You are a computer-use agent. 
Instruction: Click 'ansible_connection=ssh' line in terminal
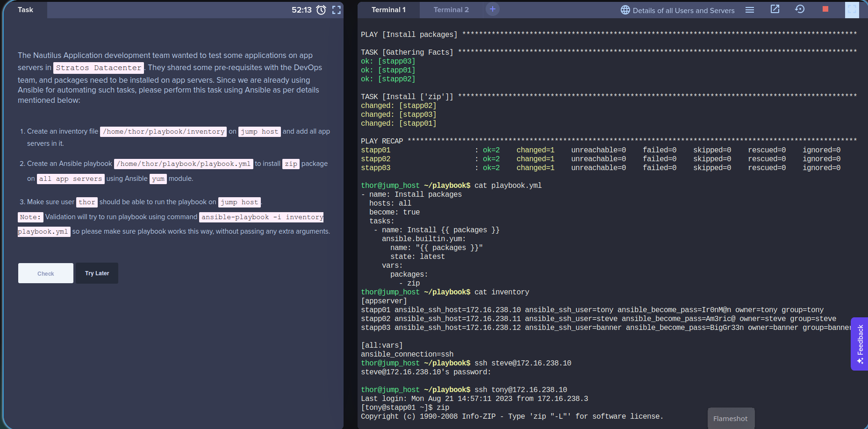tap(407, 354)
